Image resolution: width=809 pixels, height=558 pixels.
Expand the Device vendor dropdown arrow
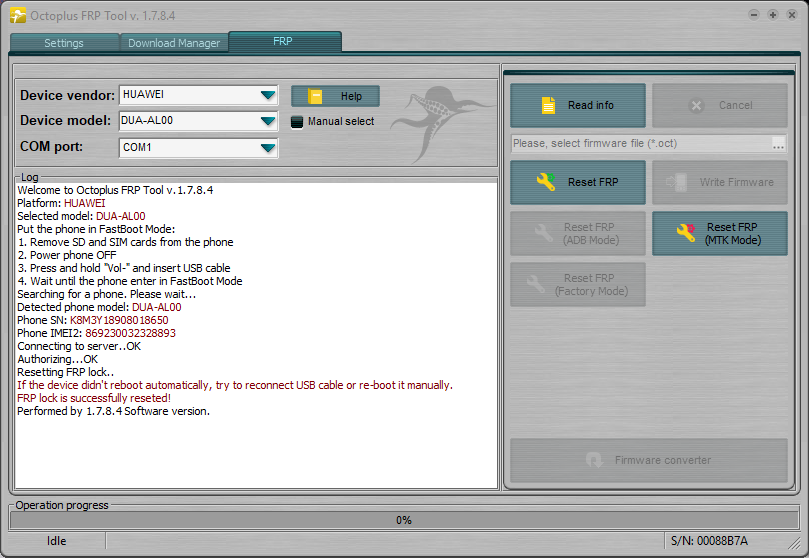268,95
